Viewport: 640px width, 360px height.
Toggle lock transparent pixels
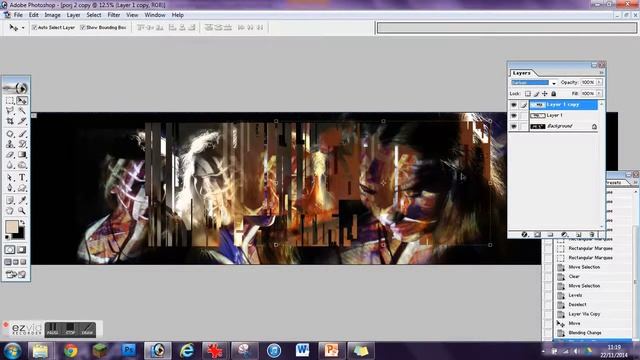click(x=528, y=93)
